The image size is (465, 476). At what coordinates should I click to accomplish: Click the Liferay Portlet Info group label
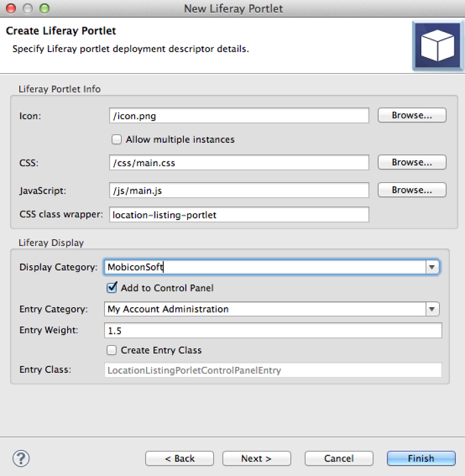pos(59,89)
